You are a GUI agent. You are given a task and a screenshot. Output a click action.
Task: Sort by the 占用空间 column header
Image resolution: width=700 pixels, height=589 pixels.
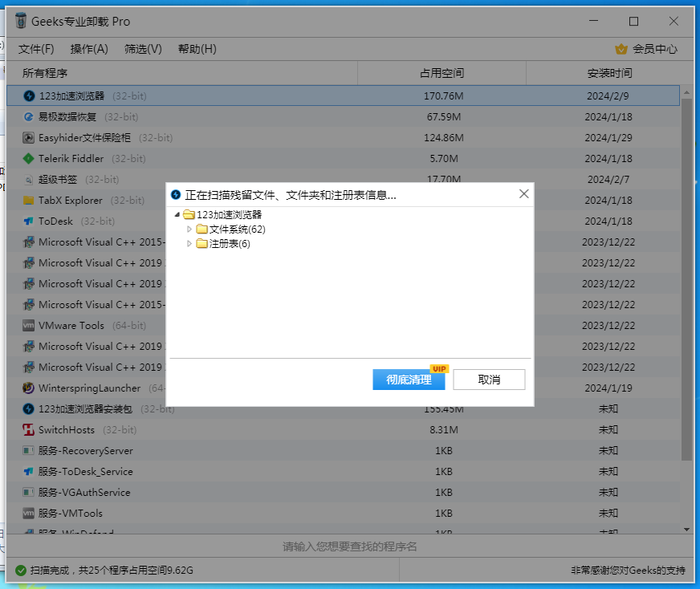click(x=442, y=73)
